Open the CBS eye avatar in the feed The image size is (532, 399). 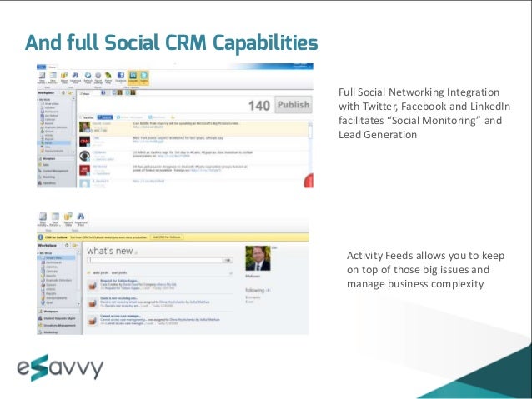pyautogui.click(x=84, y=156)
